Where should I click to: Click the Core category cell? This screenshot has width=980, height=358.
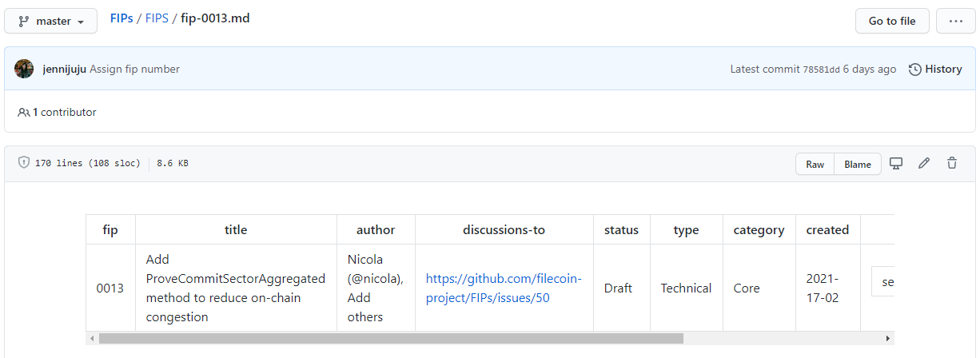coord(759,288)
